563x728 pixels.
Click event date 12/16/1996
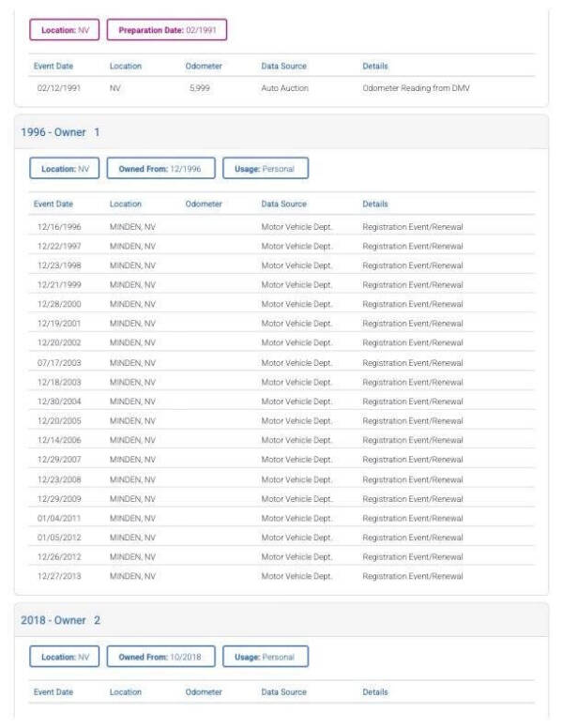point(59,227)
